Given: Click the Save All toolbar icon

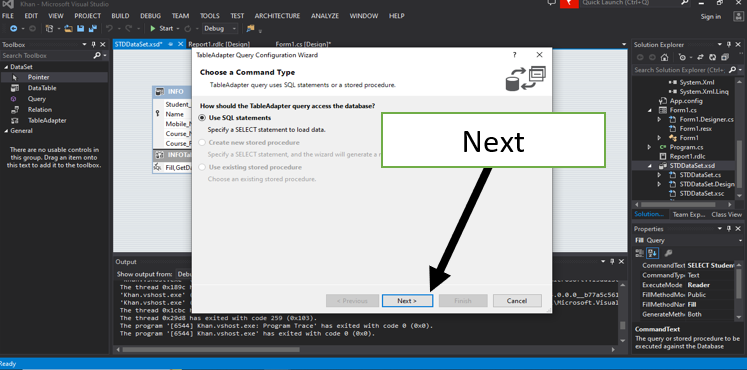Looking at the screenshot, I should tap(92, 29).
